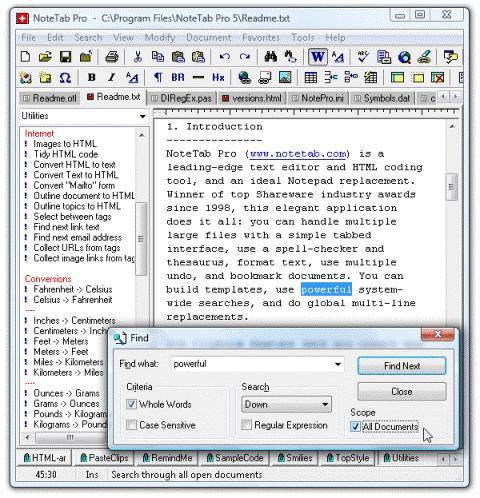Image resolution: width=480 pixels, height=498 pixels.
Task: Click the New document icon
Action: pyautogui.click(x=25, y=57)
